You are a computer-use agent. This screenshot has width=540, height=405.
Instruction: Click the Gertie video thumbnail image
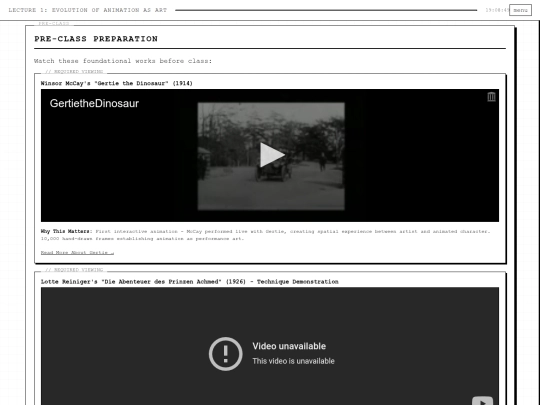(x=271, y=156)
